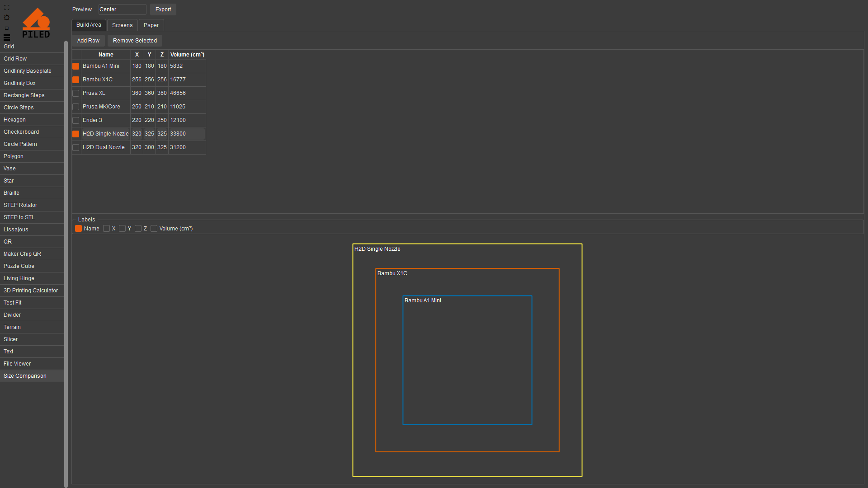
Task: Open the Braille tool
Action: coord(32,193)
